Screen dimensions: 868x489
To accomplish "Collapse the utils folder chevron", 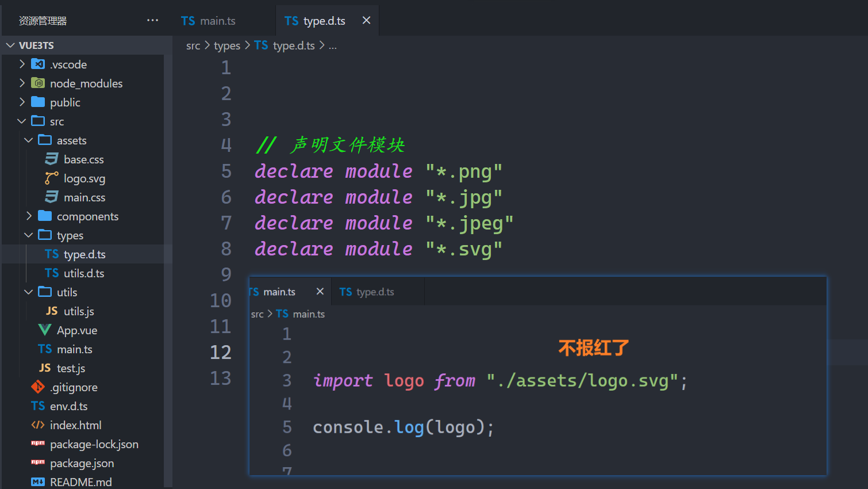I will [29, 292].
